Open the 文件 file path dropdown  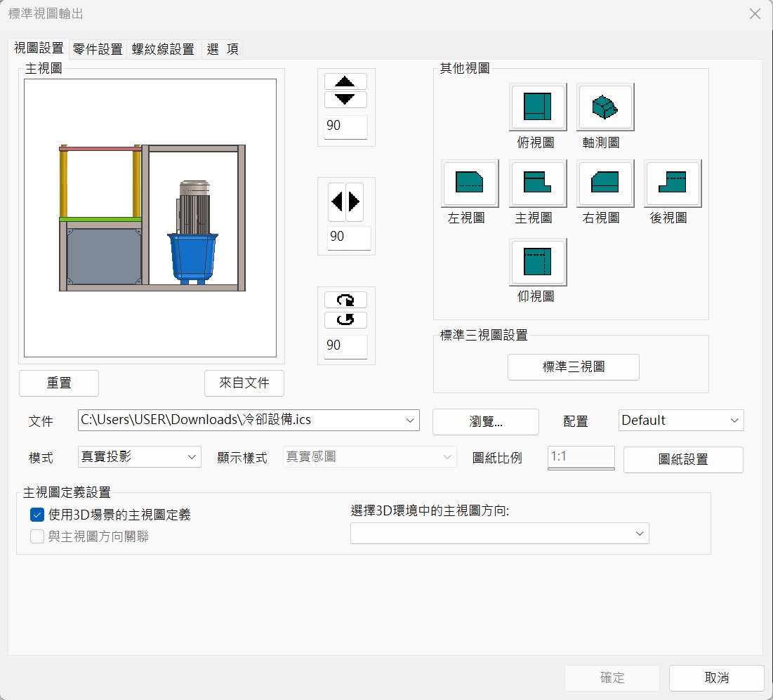[410, 421]
